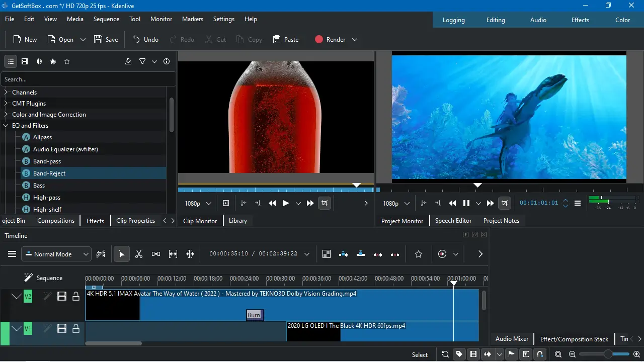
Task: Open the Markers menu
Action: [193, 19]
